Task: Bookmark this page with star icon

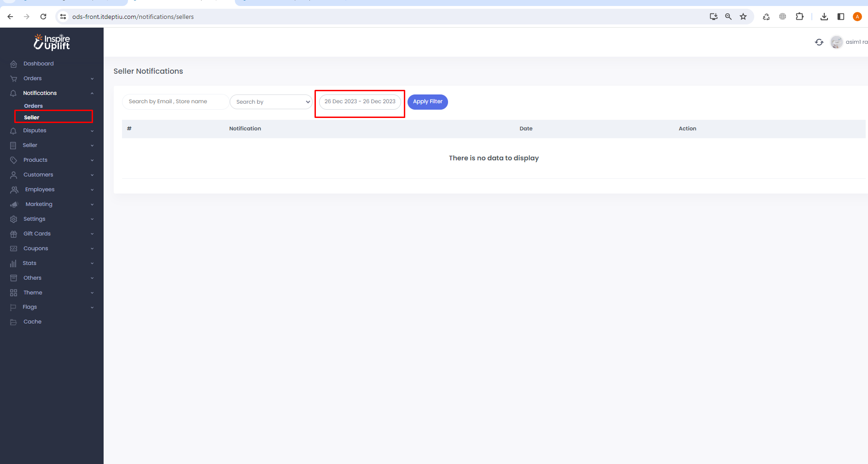Action: tap(743, 17)
